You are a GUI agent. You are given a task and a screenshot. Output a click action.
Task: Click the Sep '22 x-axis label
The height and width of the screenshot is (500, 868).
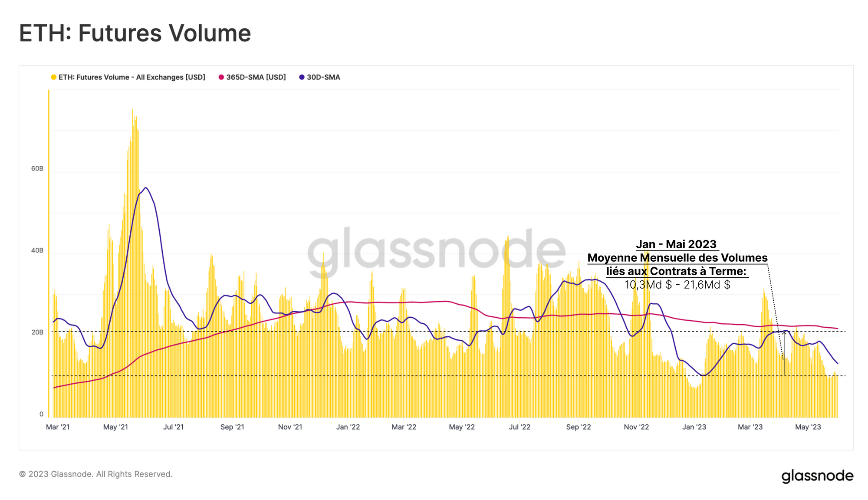579,427
